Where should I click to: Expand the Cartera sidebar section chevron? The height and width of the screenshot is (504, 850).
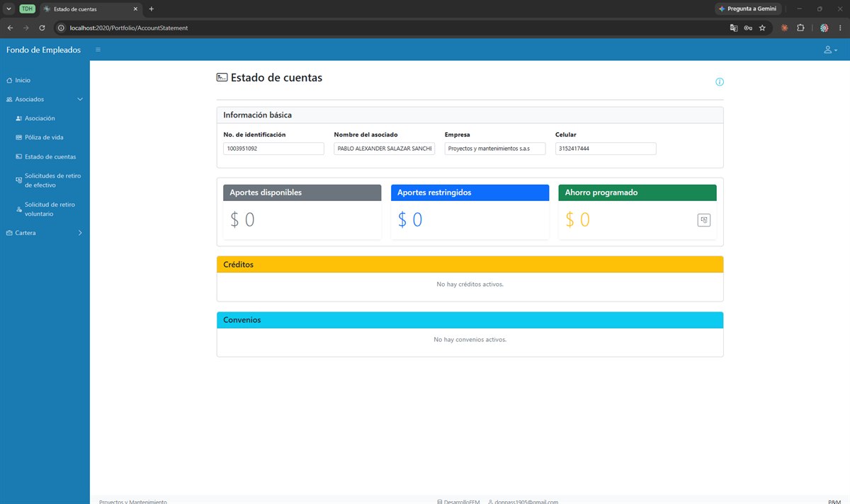click(x=80, y=233)
